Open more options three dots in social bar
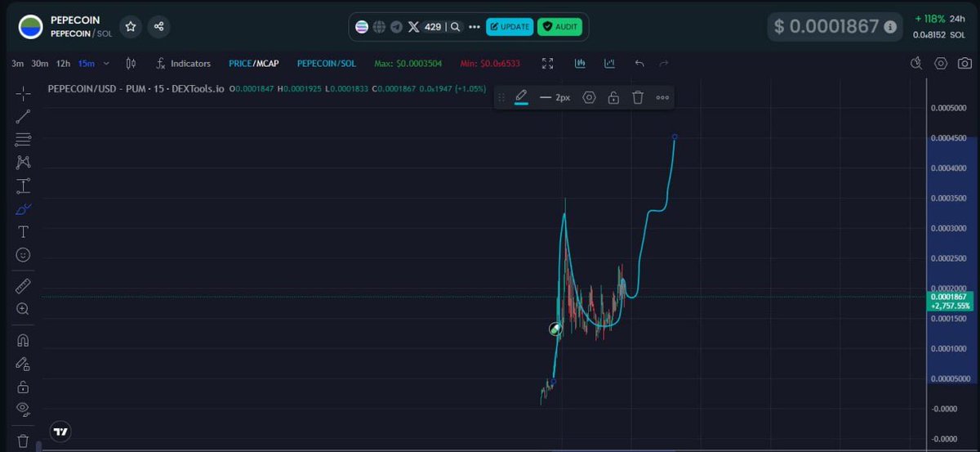 [474, 27]
